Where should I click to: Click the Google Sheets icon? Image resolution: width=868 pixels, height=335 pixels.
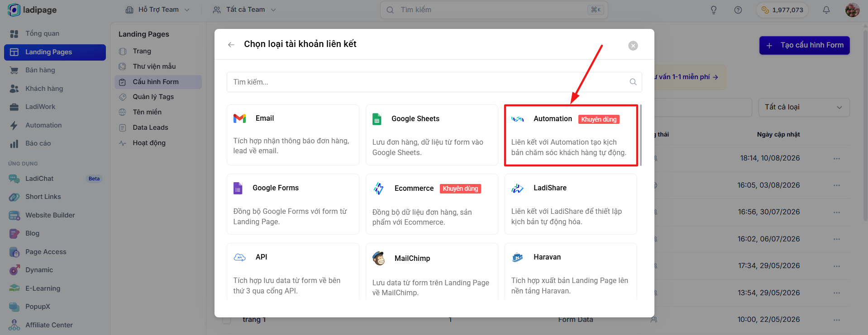coord(377,119)
